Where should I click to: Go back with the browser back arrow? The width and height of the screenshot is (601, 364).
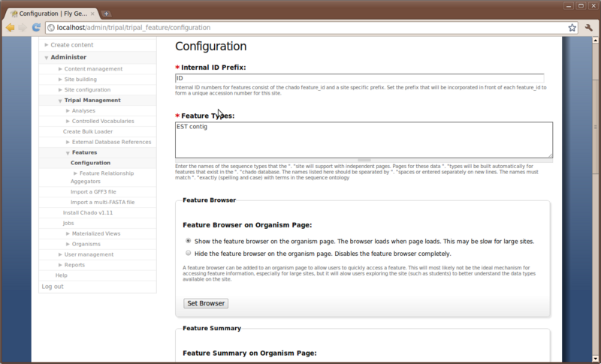point(11,28)
